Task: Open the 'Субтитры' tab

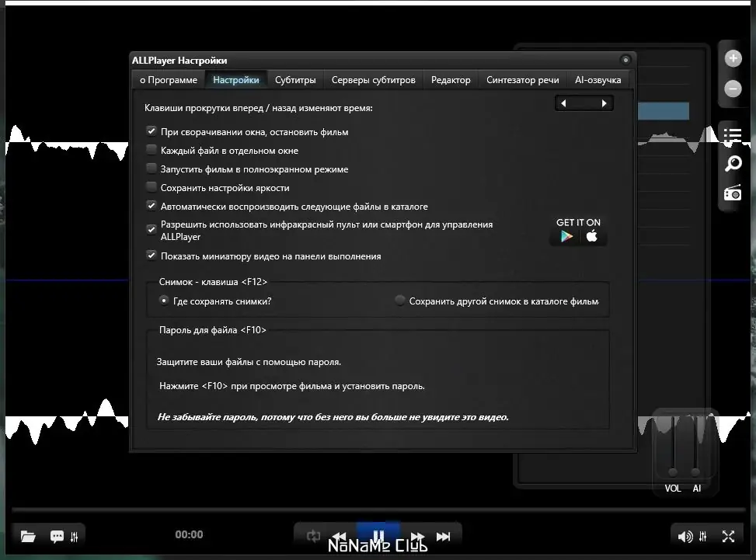Action: point(295,80)
